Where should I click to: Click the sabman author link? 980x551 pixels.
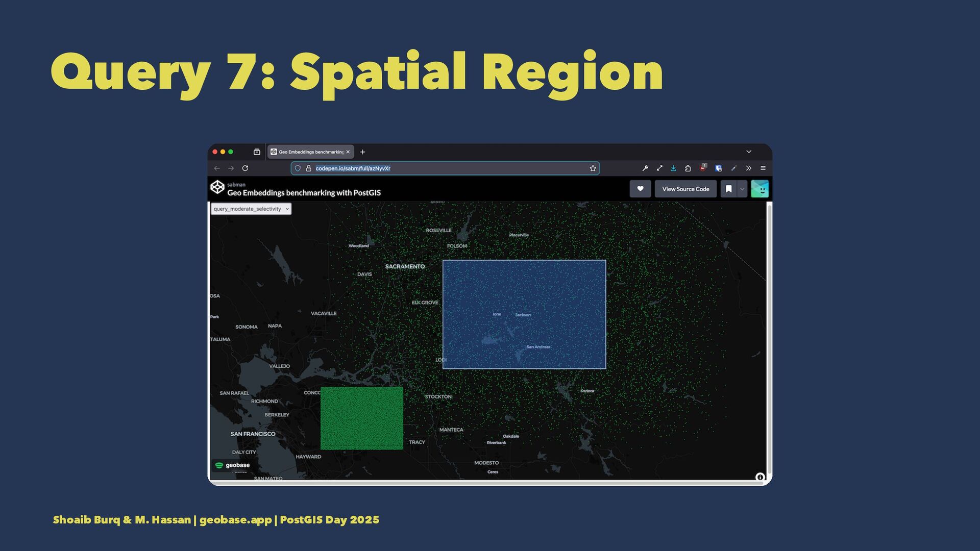[x=236, y=185]
